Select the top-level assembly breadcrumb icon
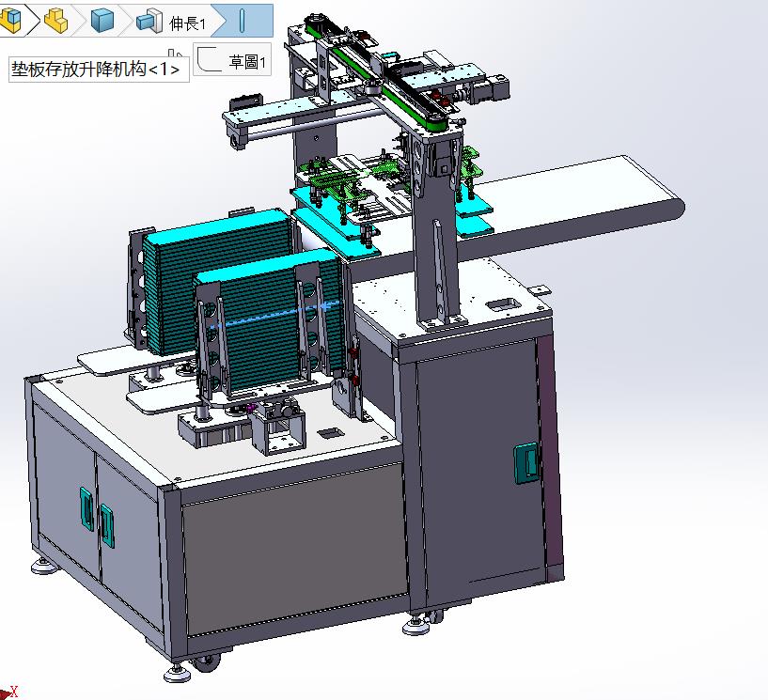 tap(10, 22)
